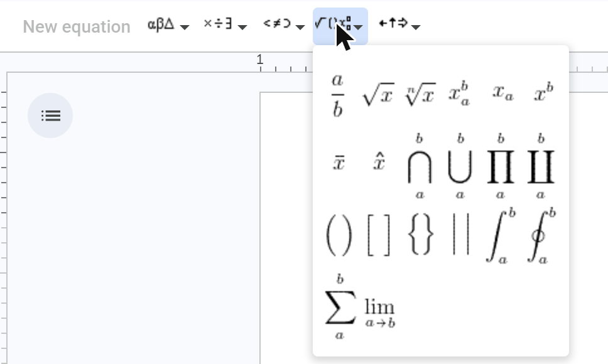Open the arrows symbols dropdown
608x364 pixels.
tap(399, 25)
